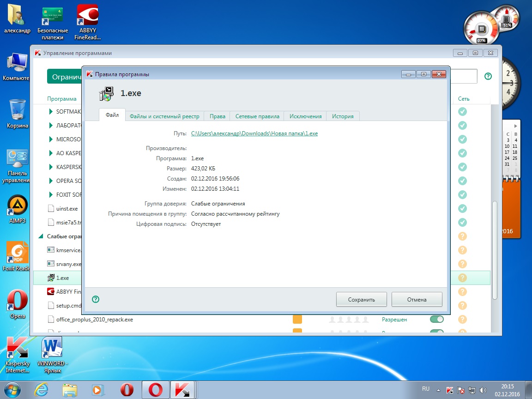
Task: Click help icon in Управление программами window
Action: 488,76
